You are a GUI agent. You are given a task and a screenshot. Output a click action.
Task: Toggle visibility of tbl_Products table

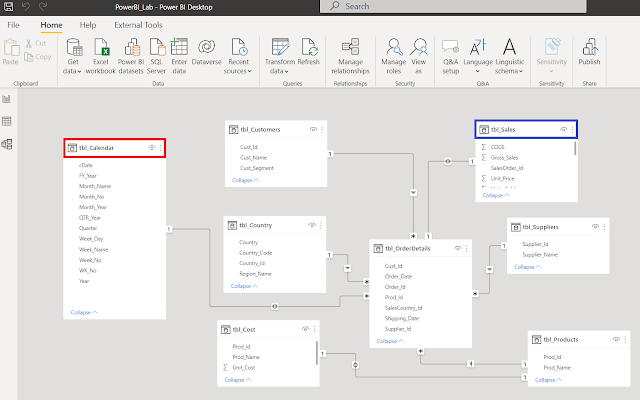(x=616, y=339)
